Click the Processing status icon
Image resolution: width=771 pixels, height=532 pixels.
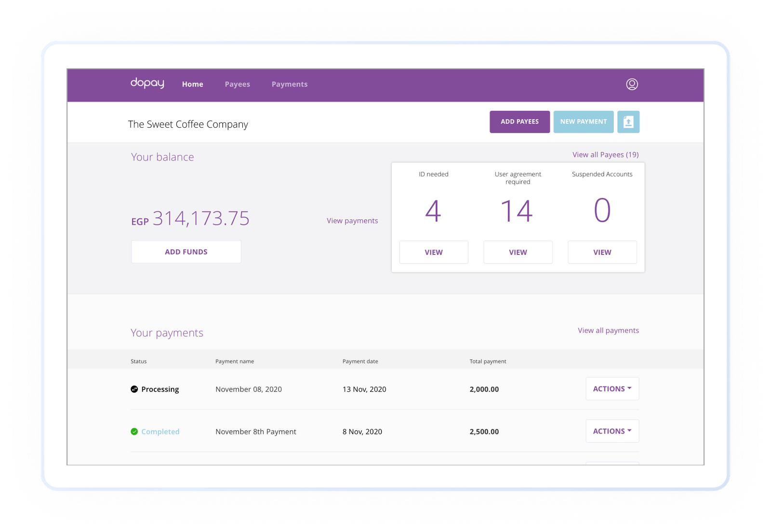[134, 389]
